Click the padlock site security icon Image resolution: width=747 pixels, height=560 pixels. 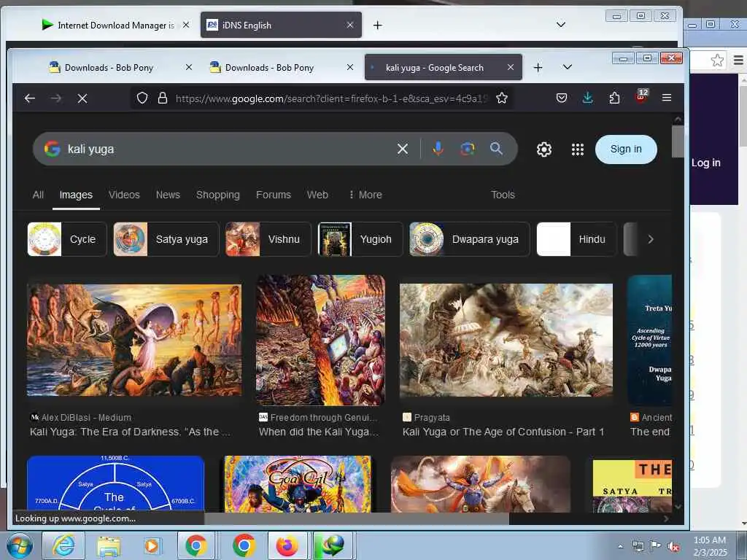click(163, 98)
